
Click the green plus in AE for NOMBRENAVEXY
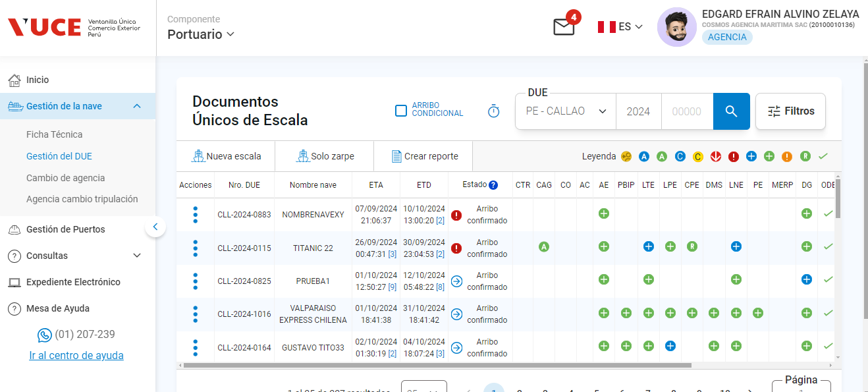tap(604, 213)
